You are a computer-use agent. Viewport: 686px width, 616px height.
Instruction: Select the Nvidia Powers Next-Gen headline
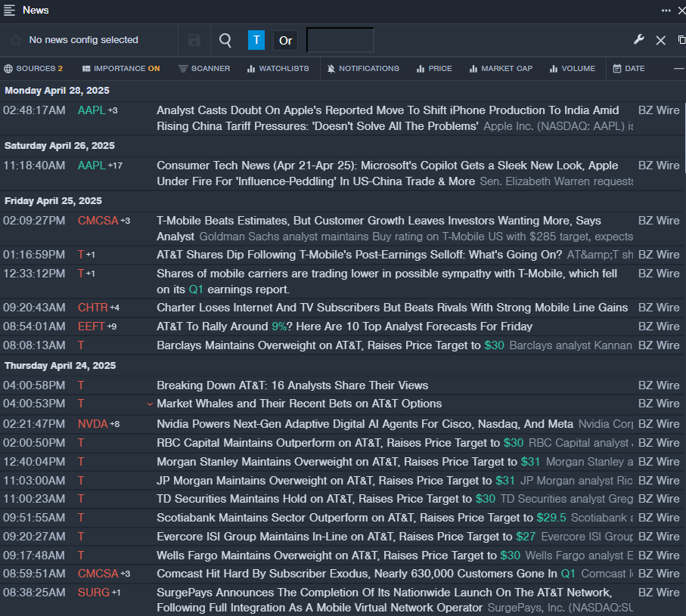[x=365, y=424]
